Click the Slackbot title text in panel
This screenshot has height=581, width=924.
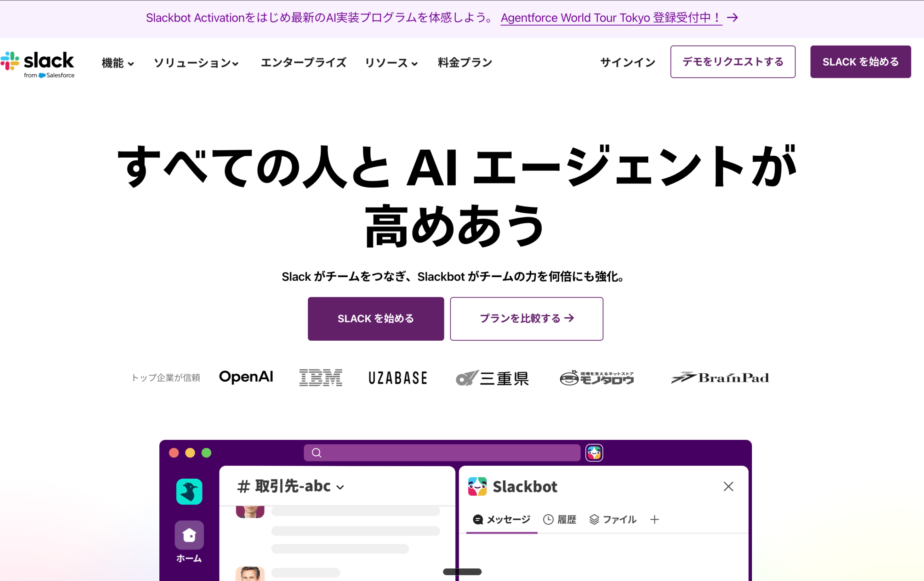click(x=525, y=487)
